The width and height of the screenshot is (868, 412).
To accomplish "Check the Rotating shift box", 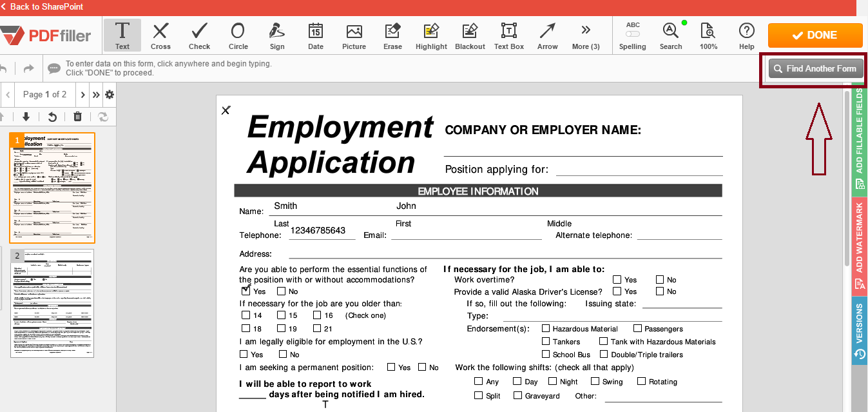I will [641, 381].
